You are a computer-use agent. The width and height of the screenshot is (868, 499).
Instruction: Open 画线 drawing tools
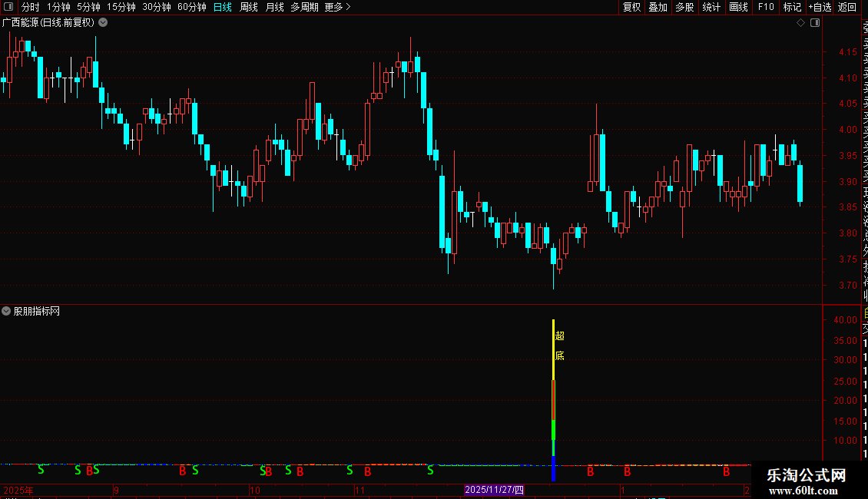point(738,7)
